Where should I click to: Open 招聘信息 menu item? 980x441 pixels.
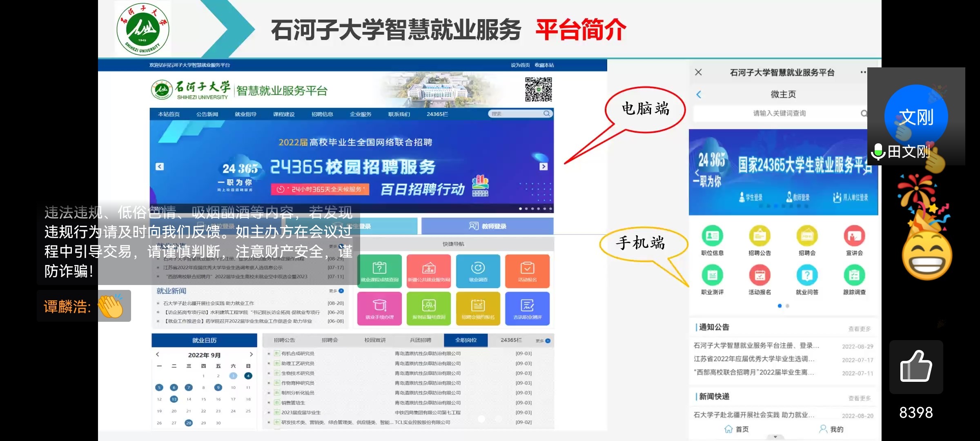[322, 114]
